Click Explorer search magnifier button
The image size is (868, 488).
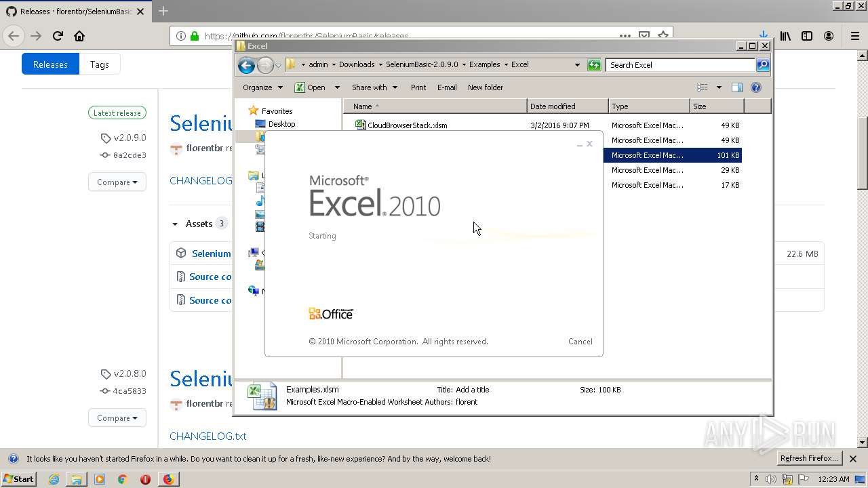(x=763, y=65)
